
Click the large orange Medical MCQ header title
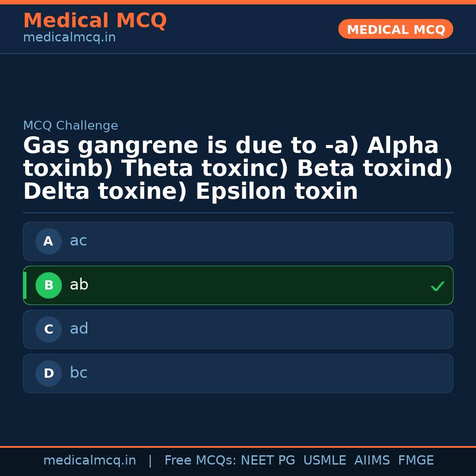(95, 21)
